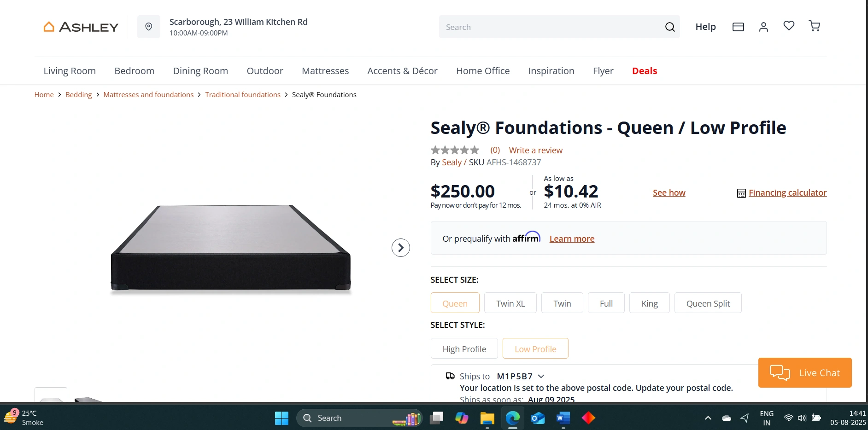Click the store location pin icon

point(149,27)
